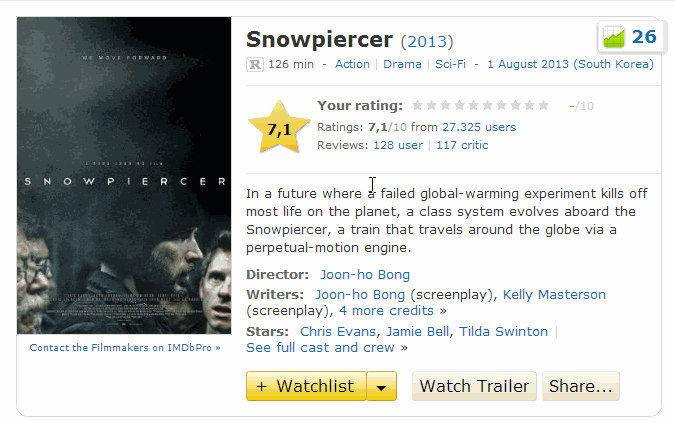
Task: Click the MOVIEmeter green chart icon
Action: pos(612,37)
